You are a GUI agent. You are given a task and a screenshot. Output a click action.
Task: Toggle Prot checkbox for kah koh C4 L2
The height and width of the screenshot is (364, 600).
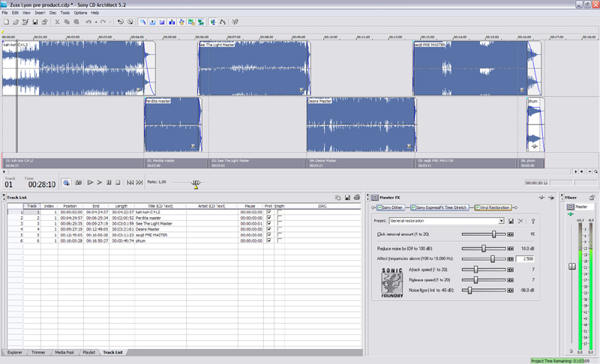(x=268, y=212)
